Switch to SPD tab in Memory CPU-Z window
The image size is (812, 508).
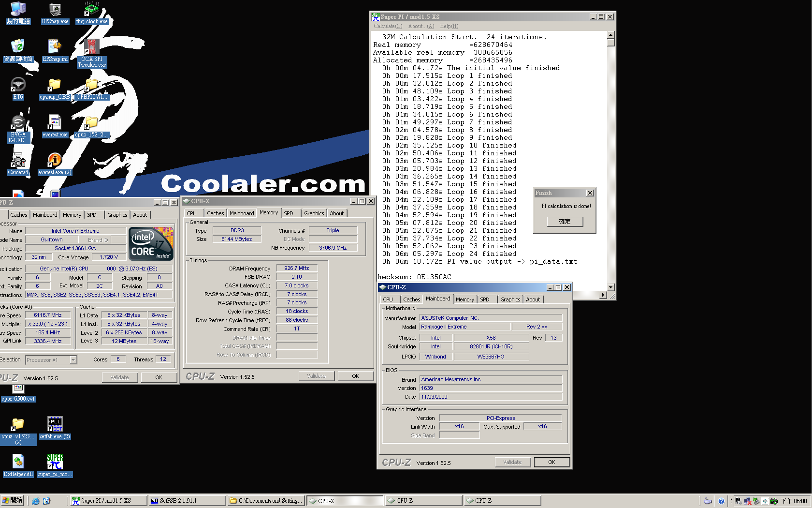point(289,213)
